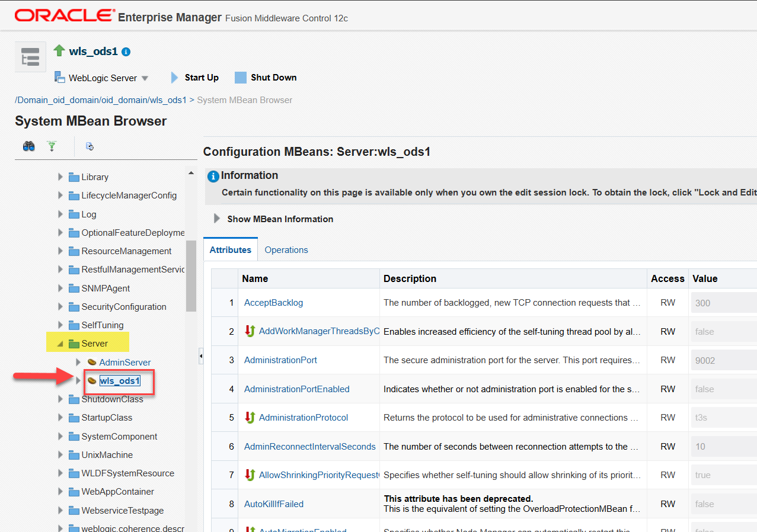The height and width of the screenshot is (532, 757).
Task: Expand the wls_ods1 tree node arrow
Action: 78,380
